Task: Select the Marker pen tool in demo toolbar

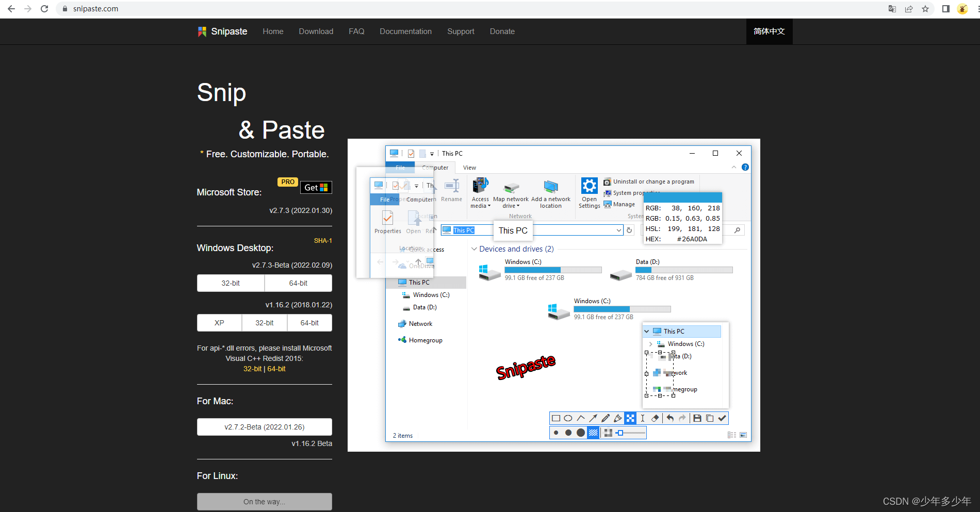Action: click(618, 418)
